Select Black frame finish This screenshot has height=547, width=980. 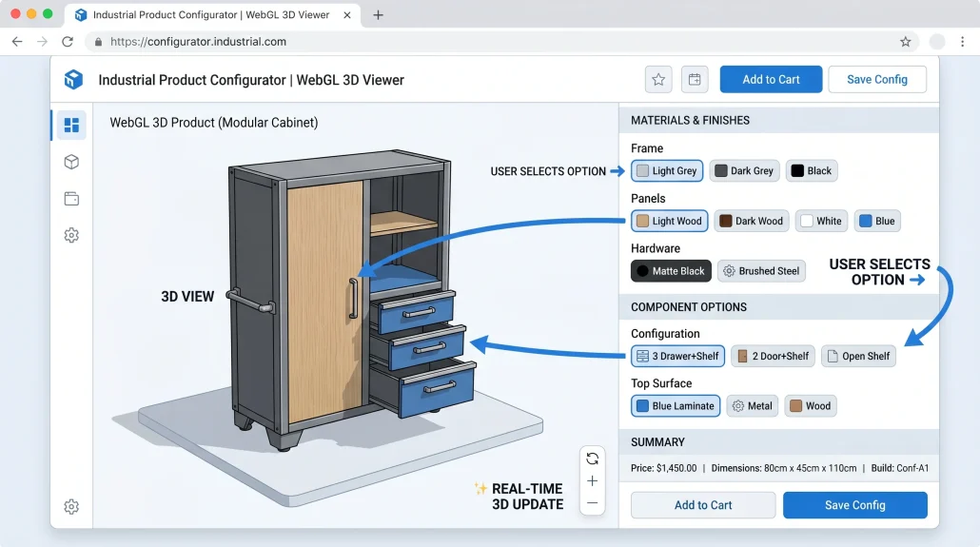pos(812,170)
